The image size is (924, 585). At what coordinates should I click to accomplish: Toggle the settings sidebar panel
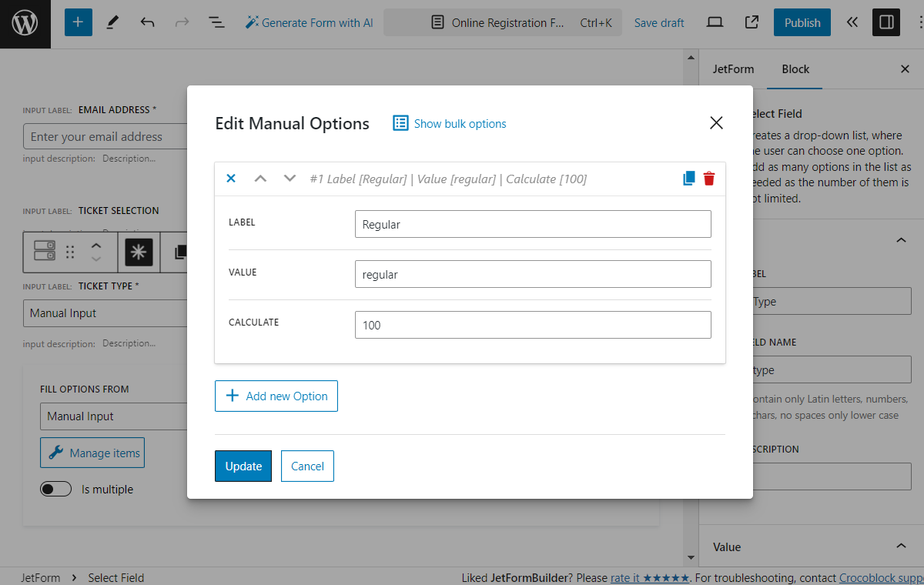(x=886, y=22)
